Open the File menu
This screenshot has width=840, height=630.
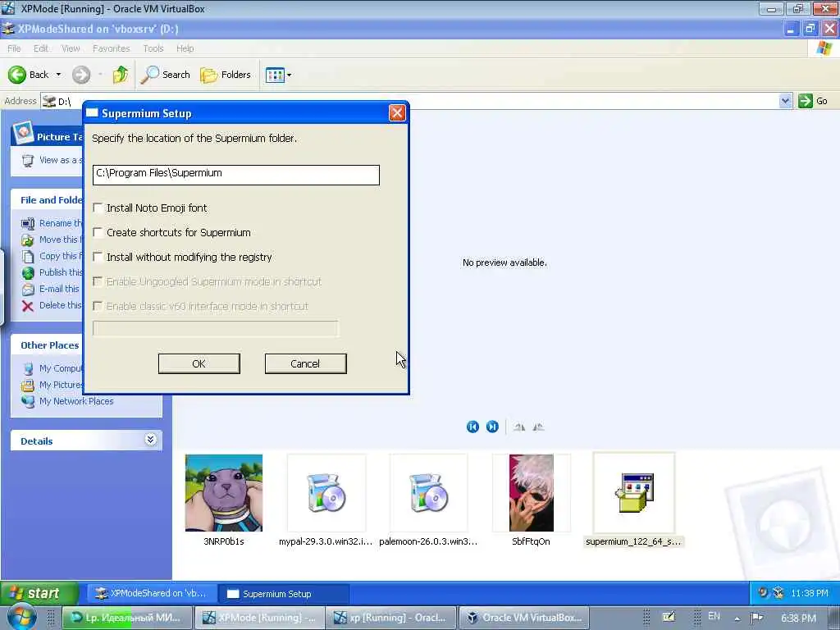(14, 48)
